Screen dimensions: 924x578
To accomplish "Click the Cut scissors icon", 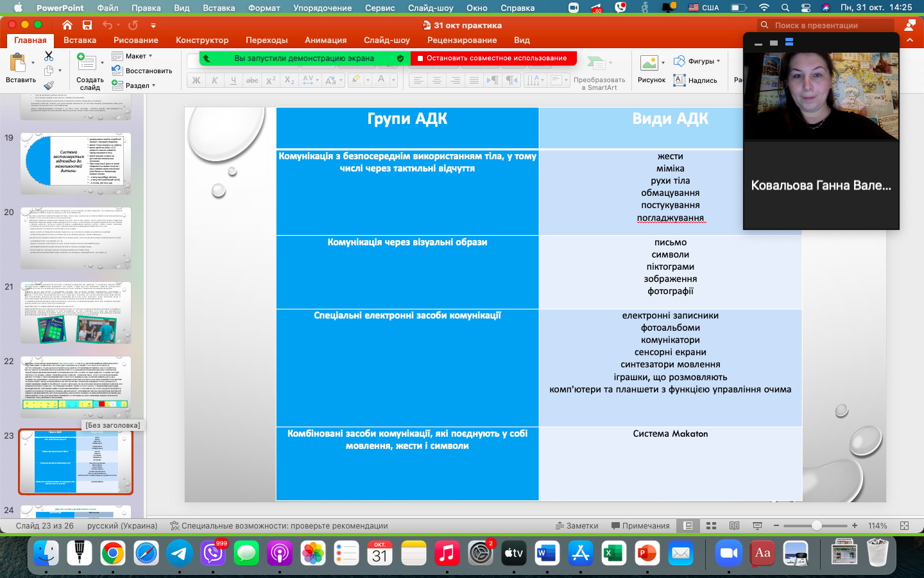I will point(49,57).
